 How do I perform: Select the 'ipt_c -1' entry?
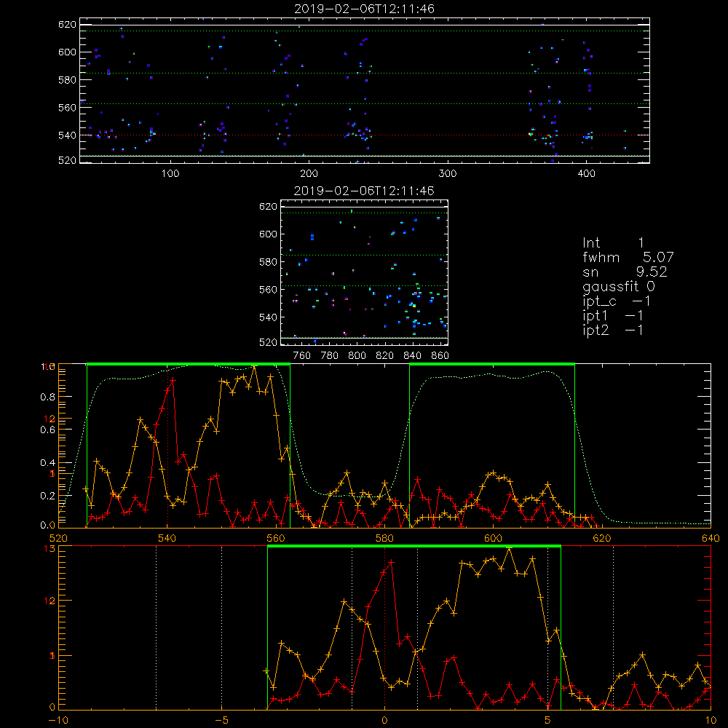617,302
